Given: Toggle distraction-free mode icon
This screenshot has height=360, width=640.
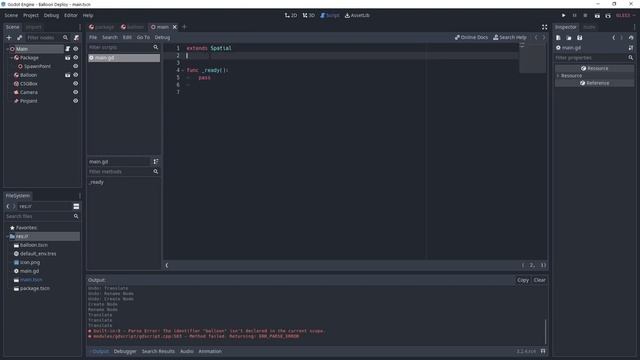Looking at the screenshot, I should click(544, 27).
